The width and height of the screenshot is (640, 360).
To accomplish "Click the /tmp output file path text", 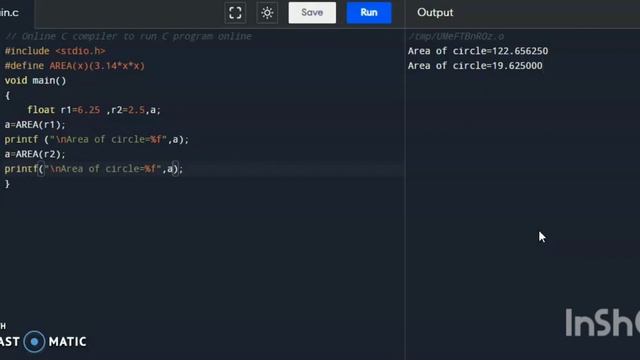I will tap(456, 36).
